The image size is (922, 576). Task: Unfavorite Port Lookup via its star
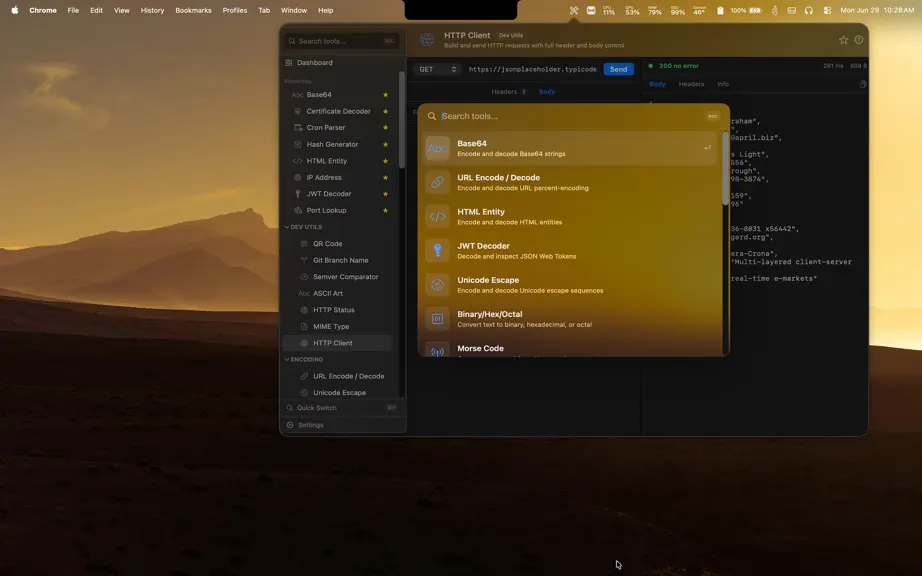[x=385, y=210]
